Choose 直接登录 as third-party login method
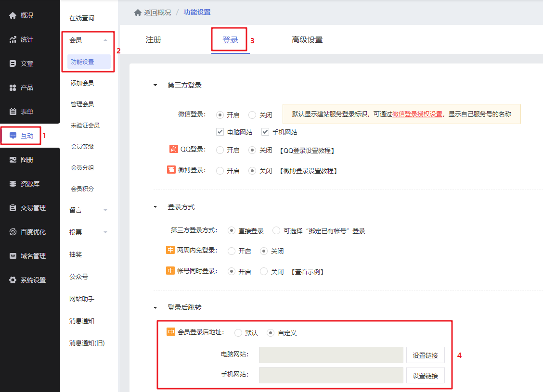 [232, 230]
